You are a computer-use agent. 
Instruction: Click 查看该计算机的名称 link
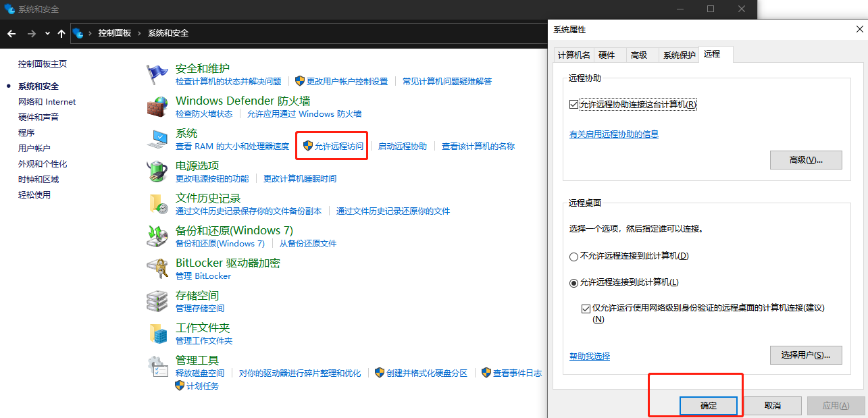(x=478, y=147)
